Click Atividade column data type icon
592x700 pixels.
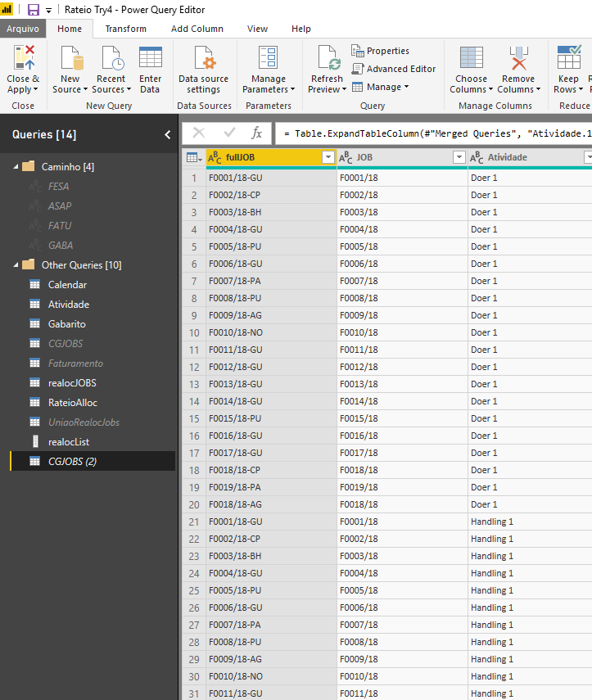point(477,157)
